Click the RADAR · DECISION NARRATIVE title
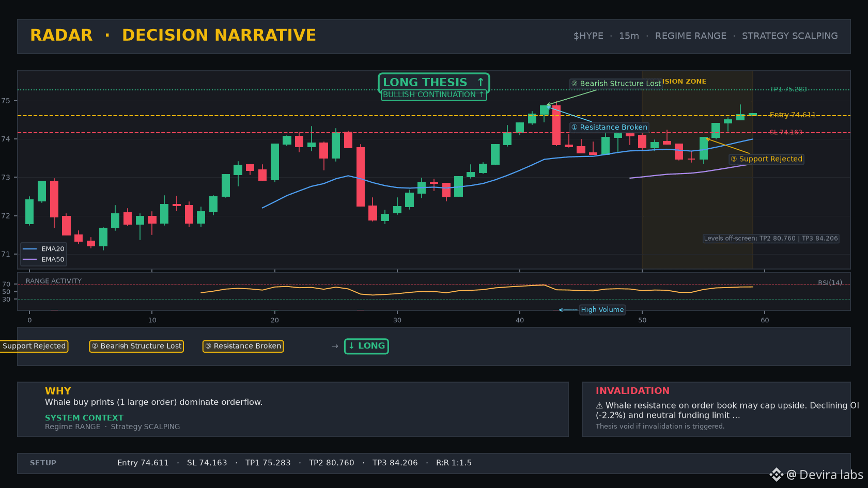This screenshot has height=488, width=868. pos(173,35)
